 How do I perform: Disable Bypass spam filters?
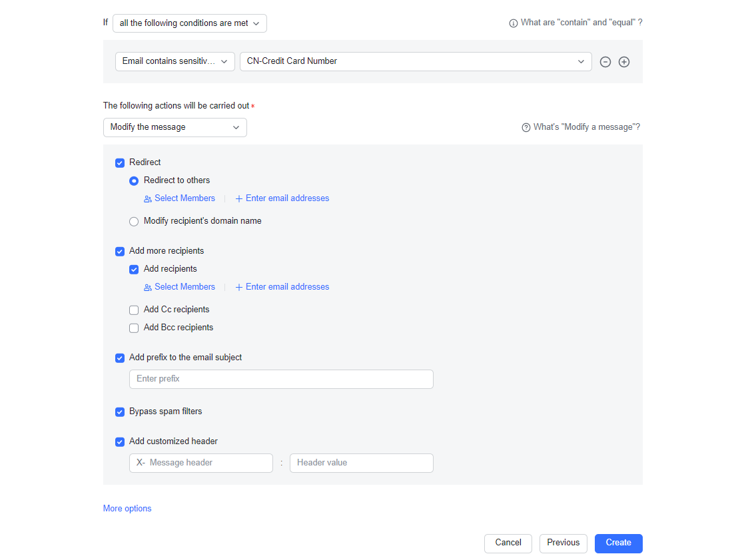[119, 412]
